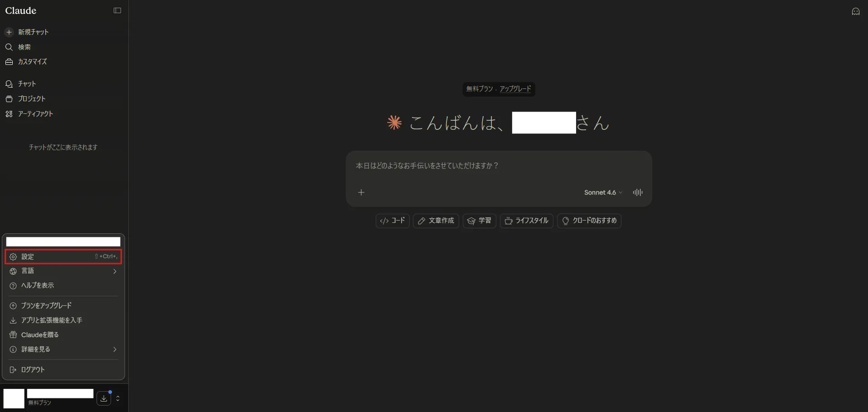Click the チャットがここに表示されます placeholder text

[x=63, y=147]
